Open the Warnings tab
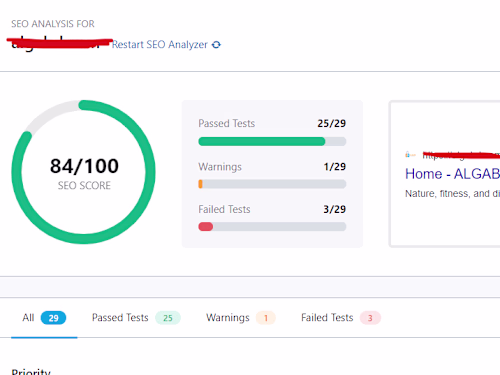This screenshot has width=500, height=375. 241,318
